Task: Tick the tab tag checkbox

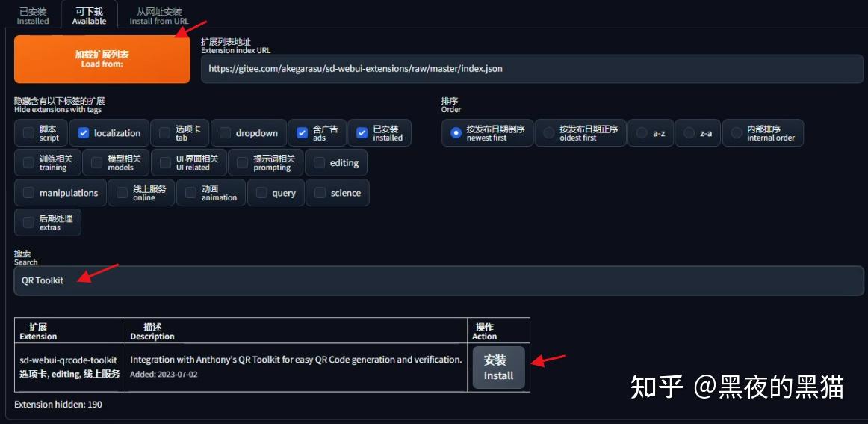Action: tap(164, 133)
